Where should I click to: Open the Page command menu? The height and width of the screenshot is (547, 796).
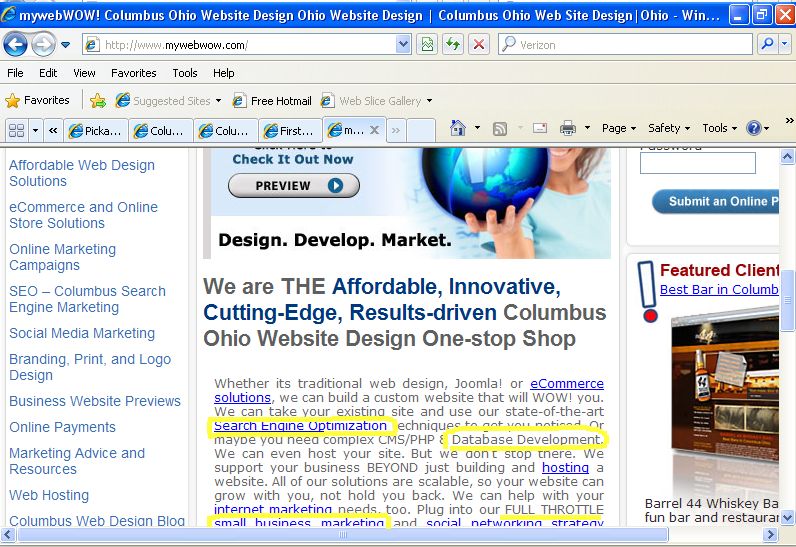tap(619, 128)
